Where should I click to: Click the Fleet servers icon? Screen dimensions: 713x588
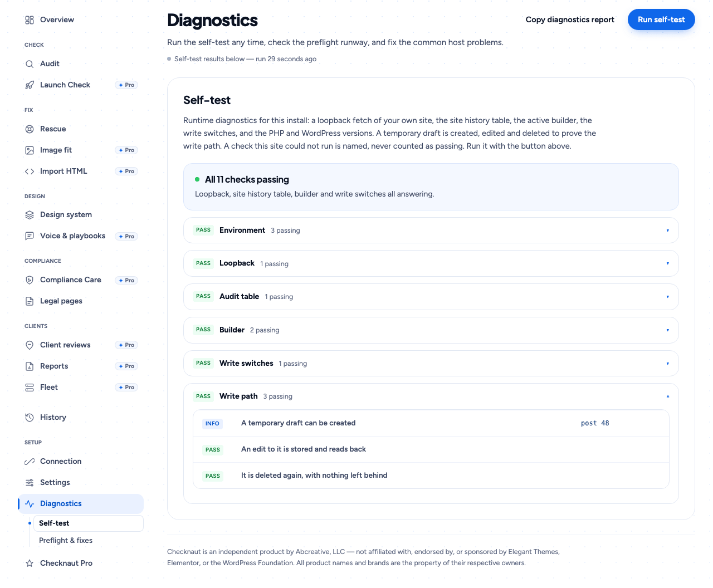[x=30, y=388]
